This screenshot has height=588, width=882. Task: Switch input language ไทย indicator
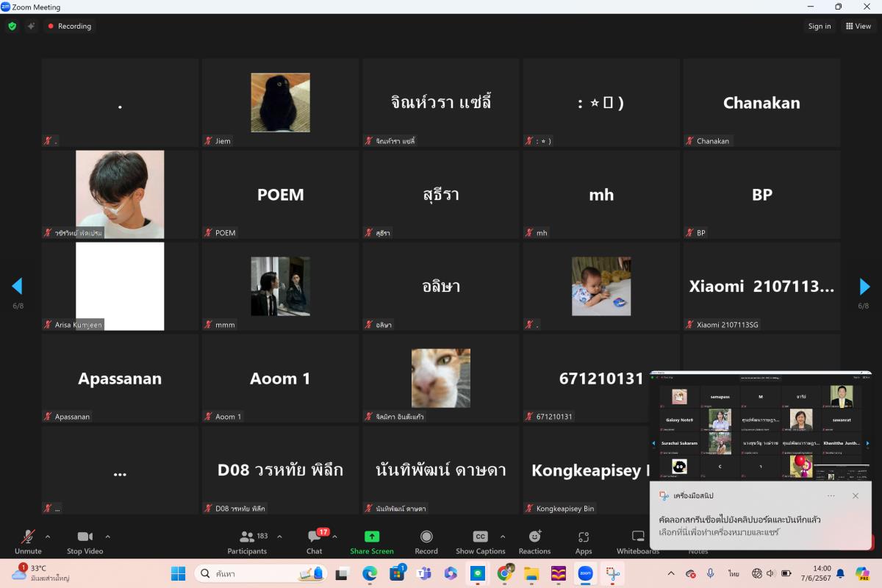pos(734,573)
